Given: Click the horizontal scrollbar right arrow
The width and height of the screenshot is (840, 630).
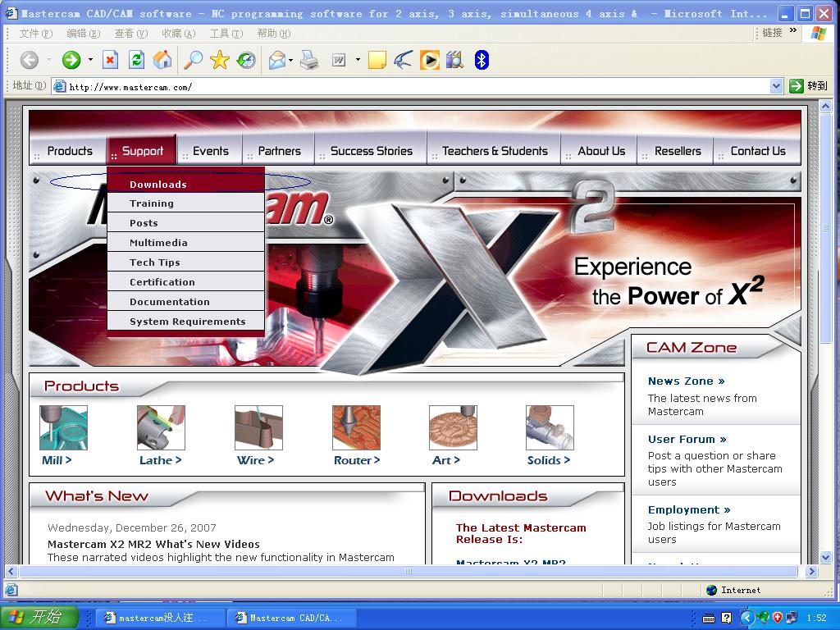Looking at the screenshot, I should tap(811, 571).
